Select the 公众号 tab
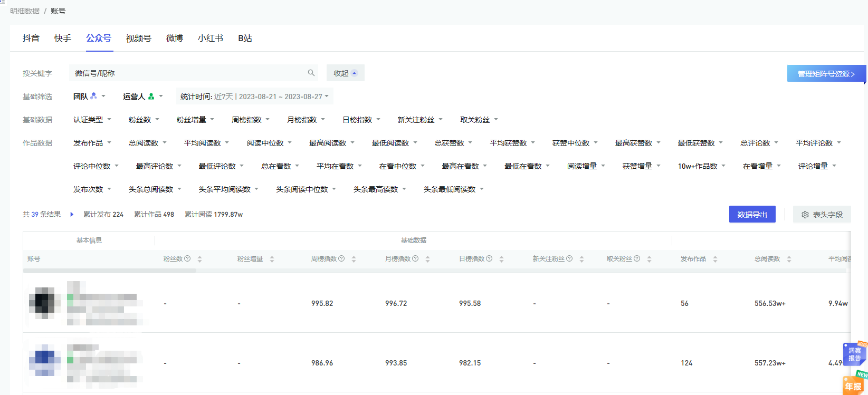 point(99,38)
